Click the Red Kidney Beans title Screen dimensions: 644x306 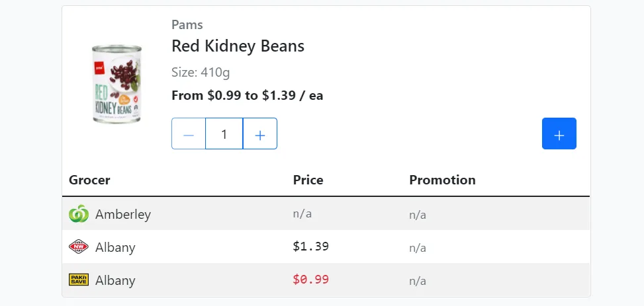(x=238, y=46)
